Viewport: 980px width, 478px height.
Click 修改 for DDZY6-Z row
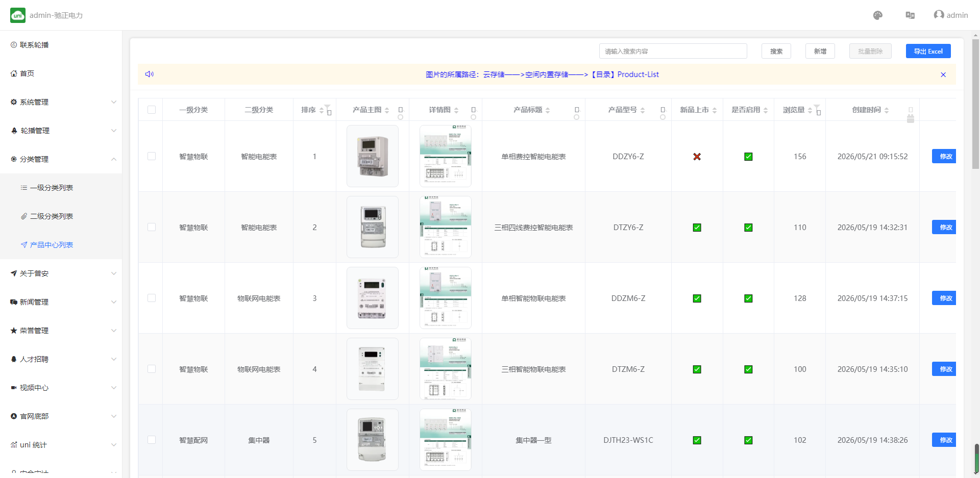944,156
